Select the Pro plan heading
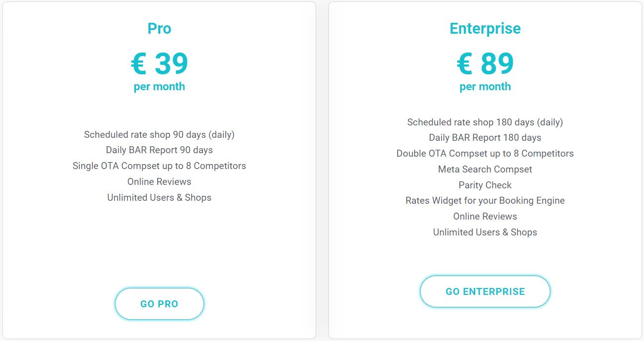This screenshot has height=341, width=644. 159,28
